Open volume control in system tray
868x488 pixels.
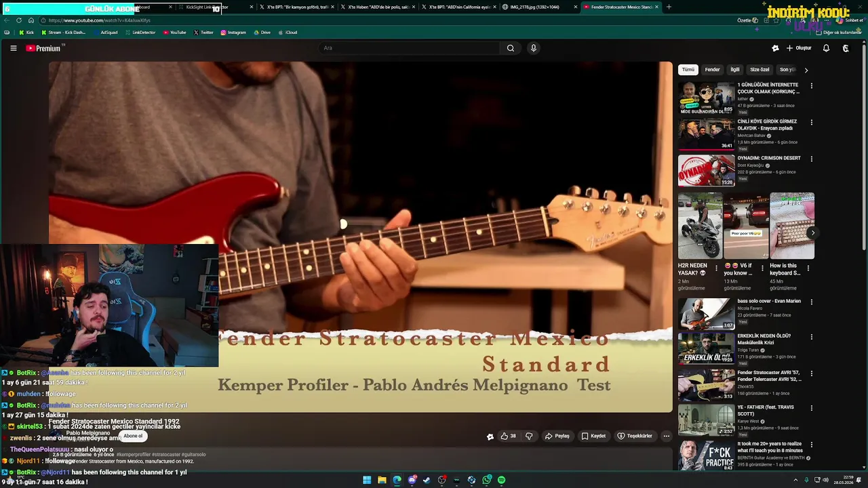(825, 480)
